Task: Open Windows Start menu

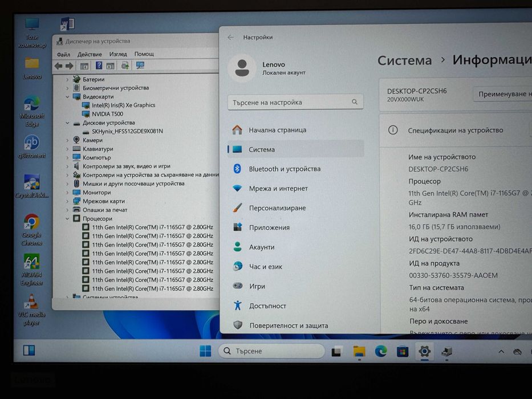Action: [x=205, y=351]
